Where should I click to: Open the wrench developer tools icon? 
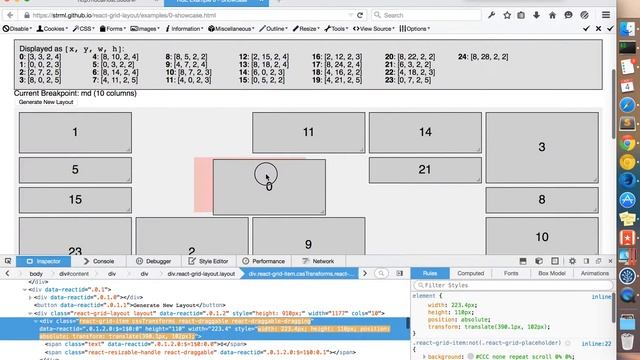tap(491, 15)
